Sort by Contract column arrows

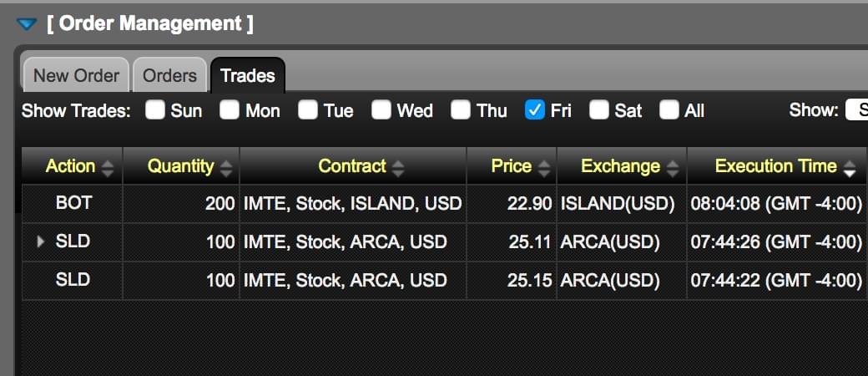[398, 168]
